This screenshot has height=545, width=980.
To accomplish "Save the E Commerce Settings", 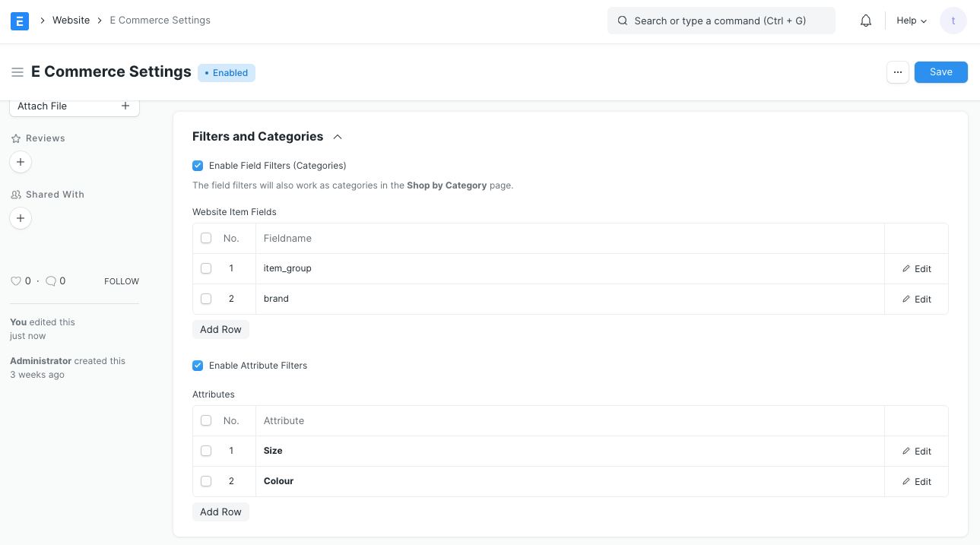I will tap(940, 71).
